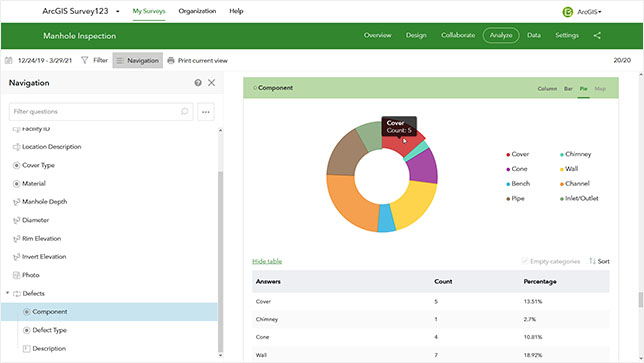Image resolution: width=644 pixels, height=363 pixels.
Task: Click the Wall legend entry
Action: click(x=569, y=169)
